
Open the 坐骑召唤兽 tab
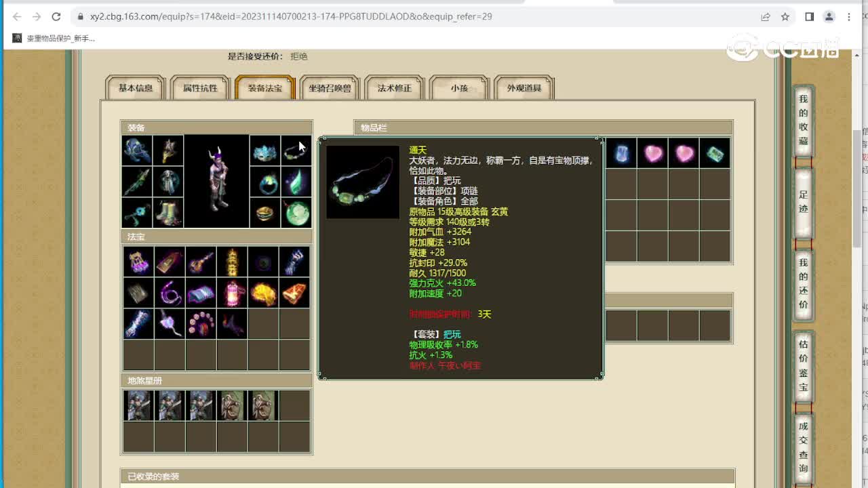pos(330,88)
